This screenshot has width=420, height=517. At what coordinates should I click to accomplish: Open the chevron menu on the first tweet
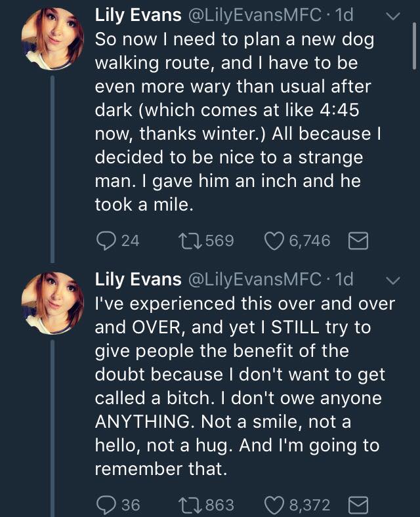click(393, 17)
